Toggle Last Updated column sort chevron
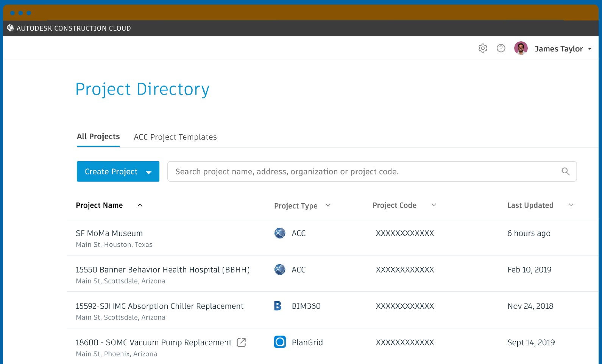 click(571, 205)
